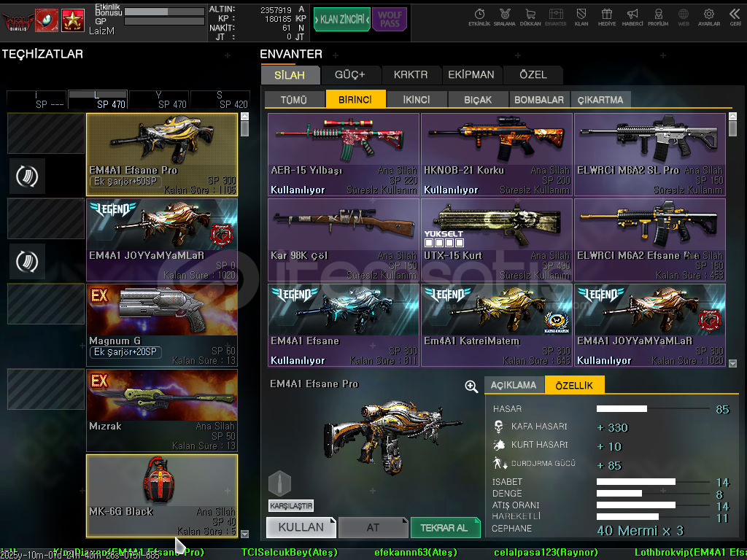
Task: Open the KLAN shield icon
Action: coord(581,17)
